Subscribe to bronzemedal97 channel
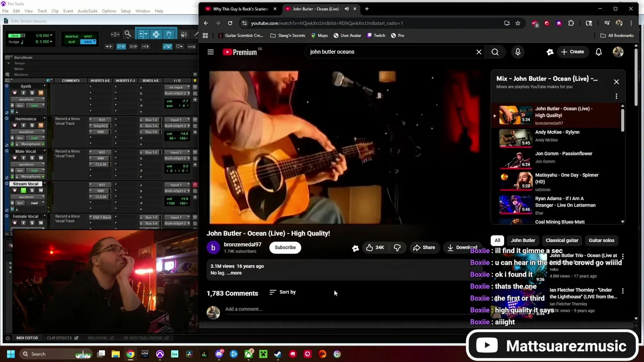The width and height of the screenshot is (644, 362). [285, 247]
